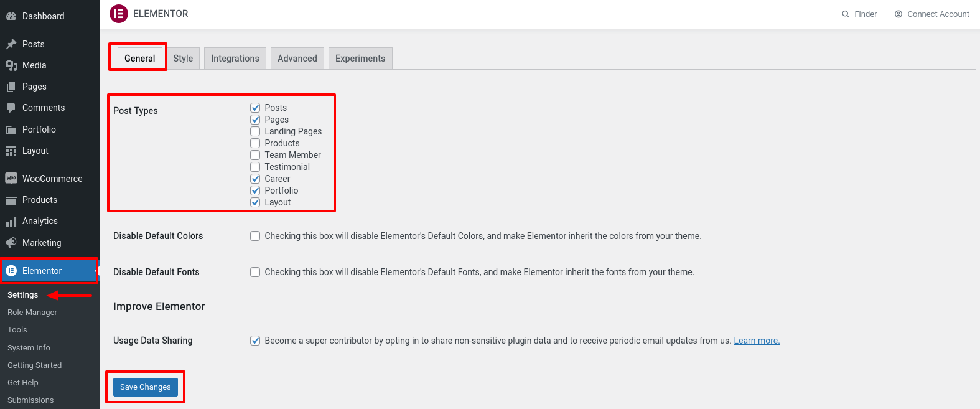Screen dimensions: 980x409
Task: Click the Pages icon in sidebar
Action: (11, 87)
